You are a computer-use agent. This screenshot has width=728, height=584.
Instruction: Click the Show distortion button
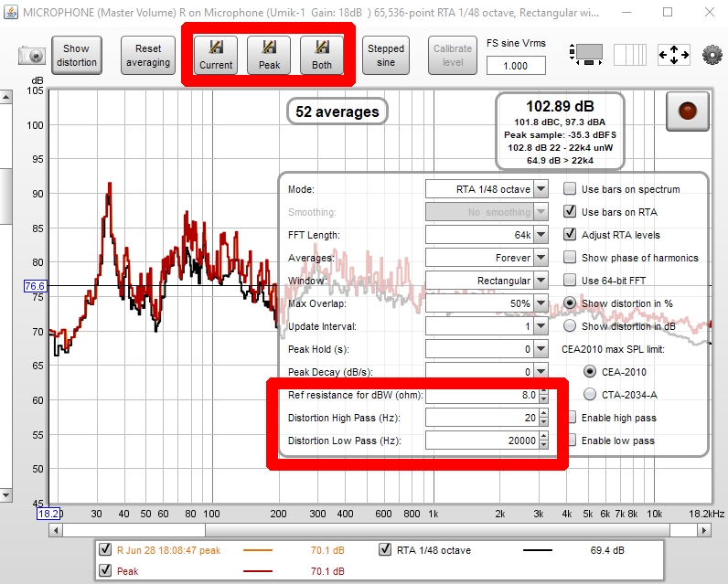[77, 56]
